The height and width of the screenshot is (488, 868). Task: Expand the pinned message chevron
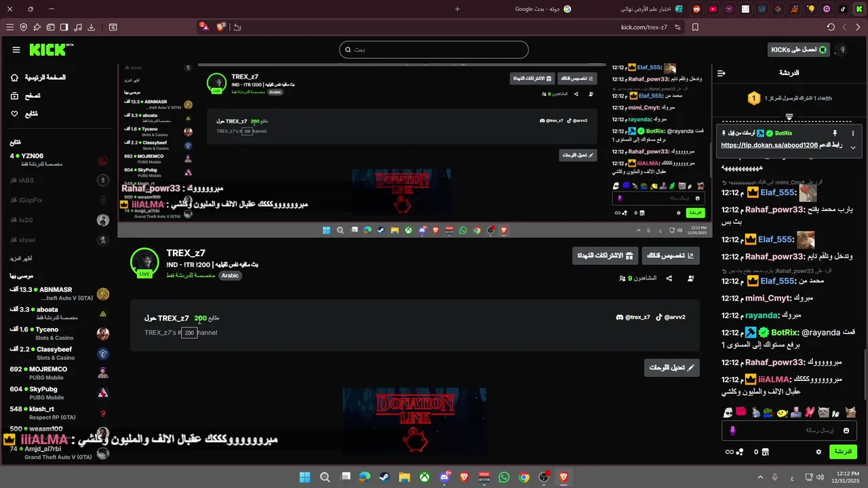tap(852, 147)
